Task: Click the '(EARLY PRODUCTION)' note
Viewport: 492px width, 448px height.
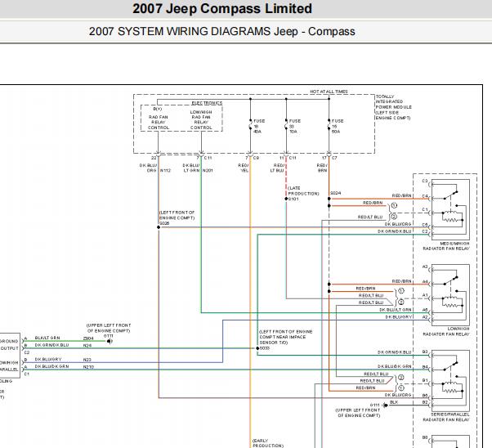Action: click(x=267, y=443)
